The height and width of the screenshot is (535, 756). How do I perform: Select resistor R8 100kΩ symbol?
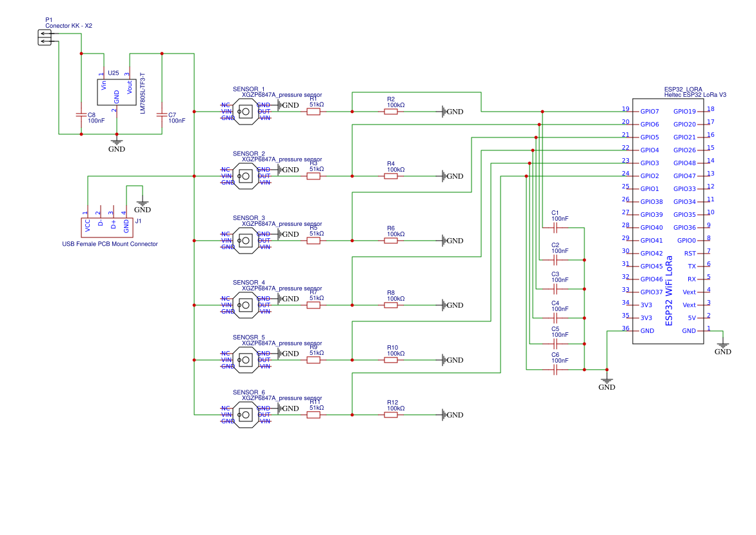pyautogui.click(x=391, y=305)
